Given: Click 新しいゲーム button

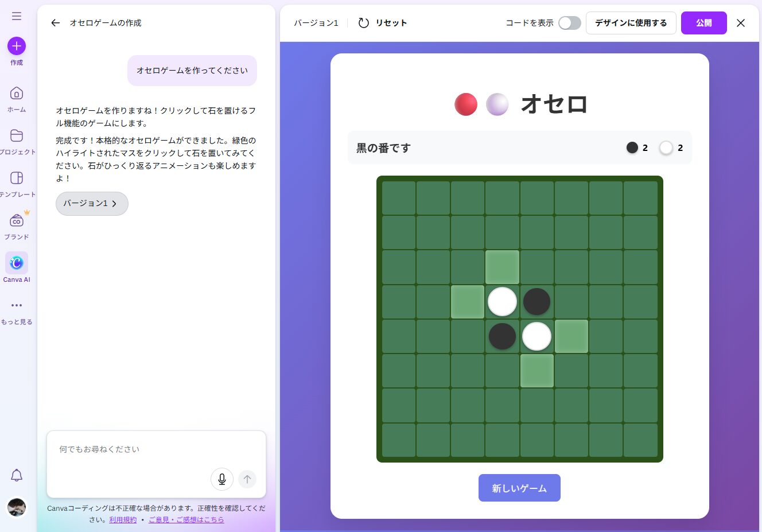Looking at the screenshot, I should (519, 488).
